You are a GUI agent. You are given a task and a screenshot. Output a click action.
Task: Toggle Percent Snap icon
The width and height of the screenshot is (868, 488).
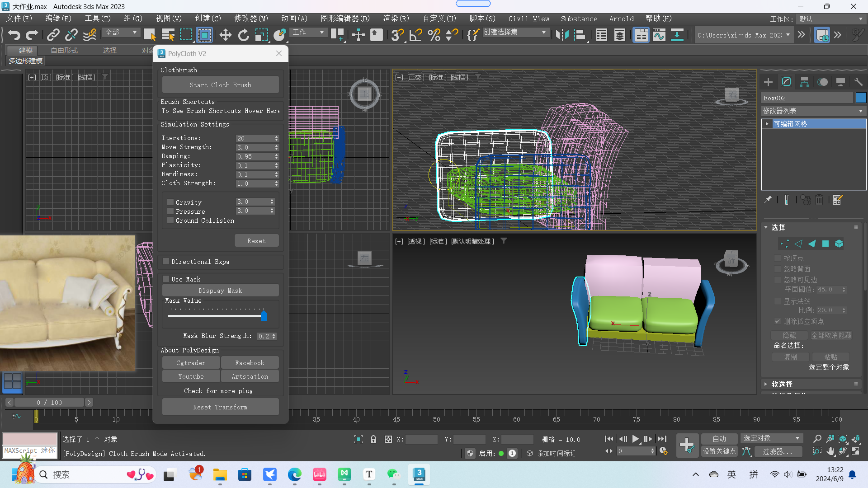click(x=434, y=35)
